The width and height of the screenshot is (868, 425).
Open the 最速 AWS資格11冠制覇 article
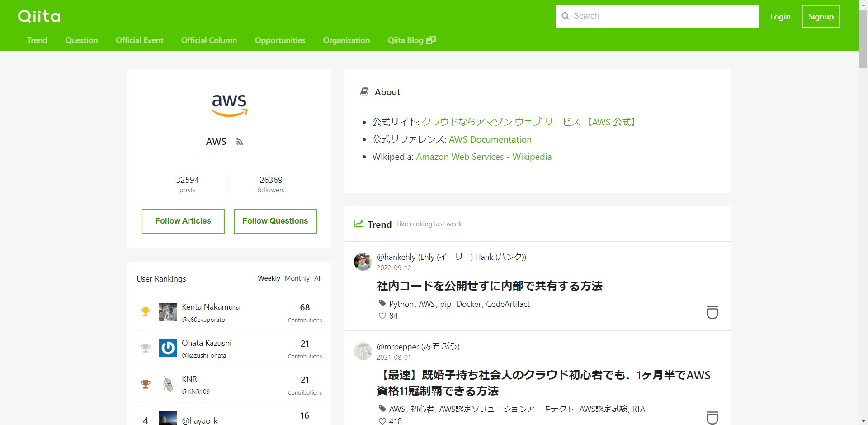click(x=544, y=383)
